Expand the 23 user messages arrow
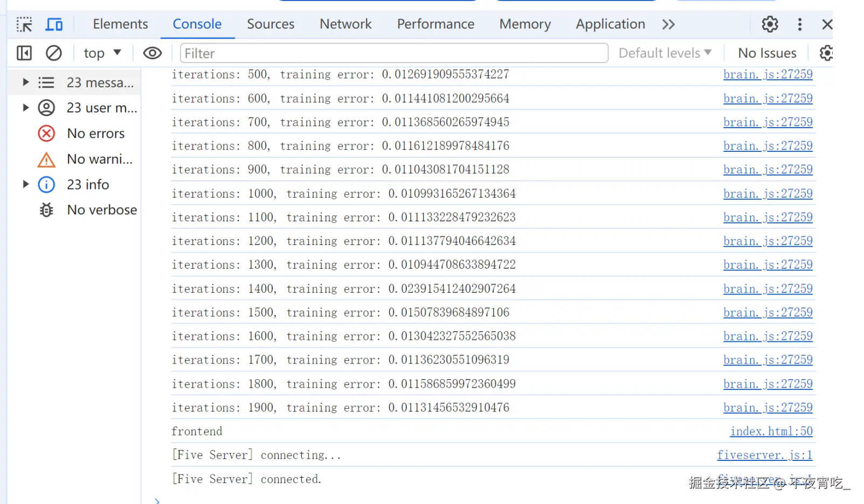This screenshot has width=864, height=504. (25, 108)
